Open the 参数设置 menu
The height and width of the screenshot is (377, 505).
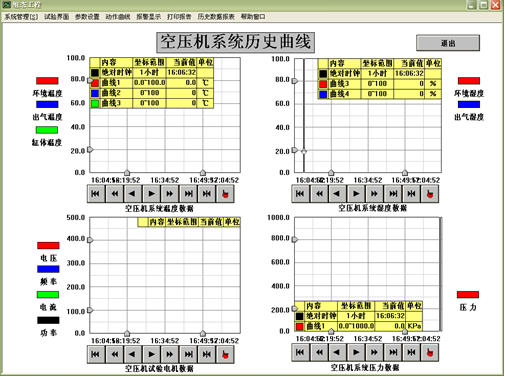point(87,17)
